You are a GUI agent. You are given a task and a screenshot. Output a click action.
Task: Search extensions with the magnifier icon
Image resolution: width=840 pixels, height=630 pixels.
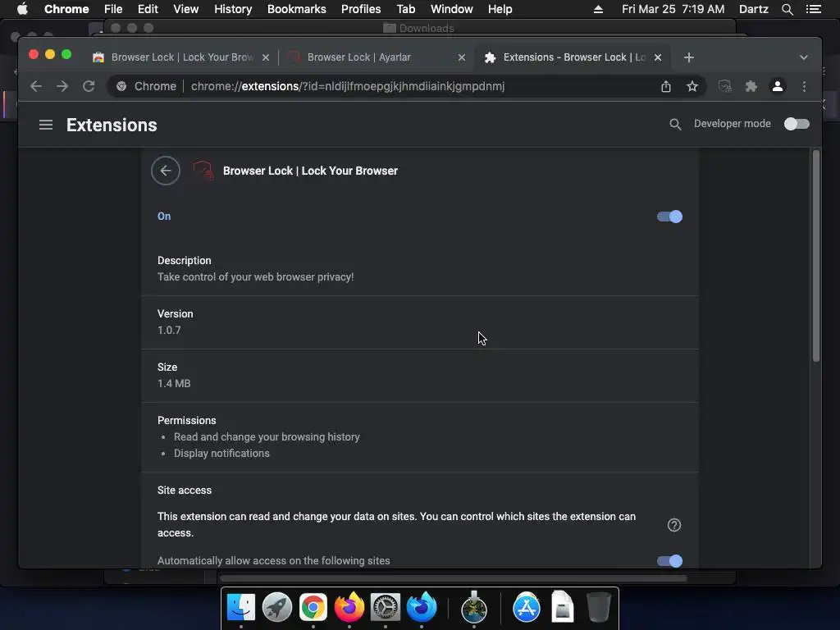click(675, 125)
